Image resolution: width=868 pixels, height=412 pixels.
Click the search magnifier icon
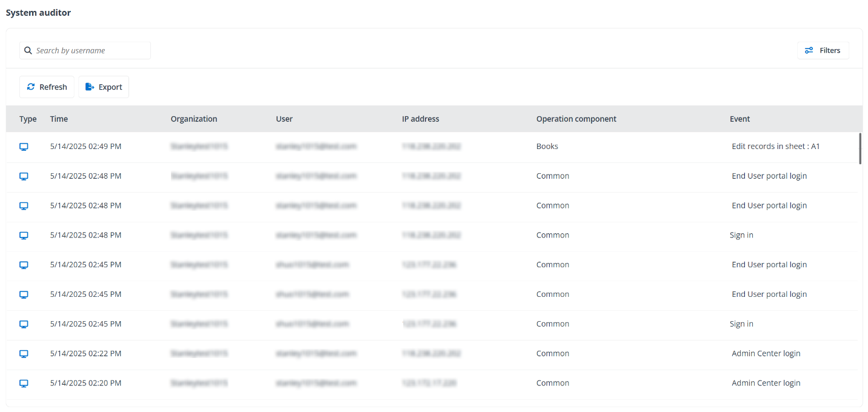click(x=28, y=51)
